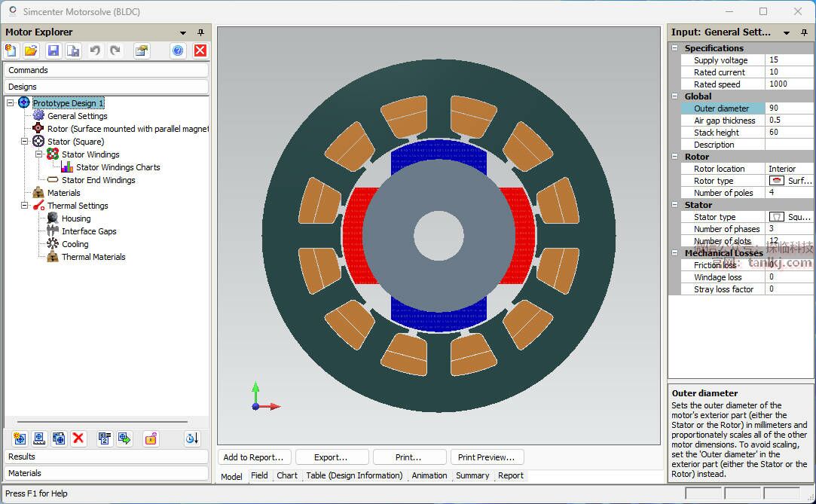This screenshot has height=504, width=816.
Task: Click the Export button
Action: [332, 457]
